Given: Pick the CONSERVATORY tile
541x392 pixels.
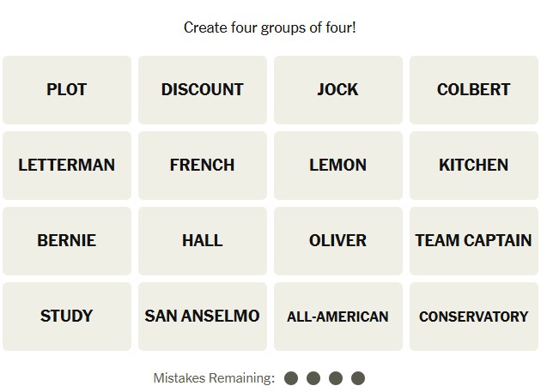Looking at the screenshot, I should (x=474, y=317).
